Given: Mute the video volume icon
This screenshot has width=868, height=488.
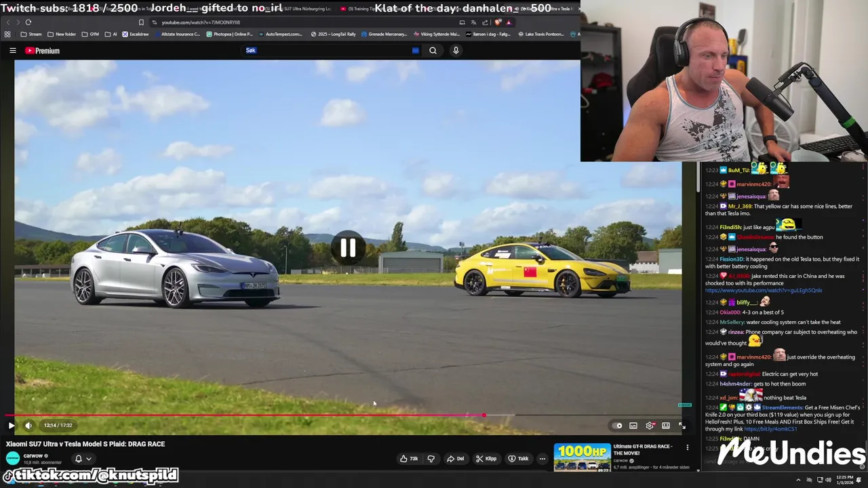Looking at the screenshot, I should click(x=28, y=426).
